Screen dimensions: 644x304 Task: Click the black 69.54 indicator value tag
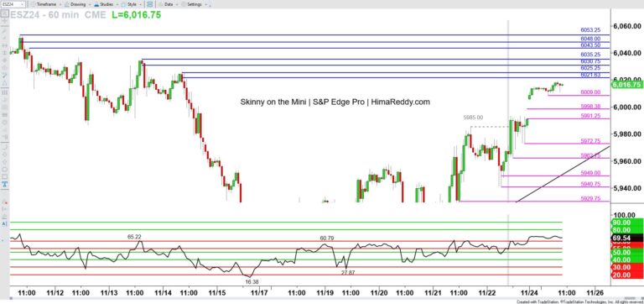[626, 238]
